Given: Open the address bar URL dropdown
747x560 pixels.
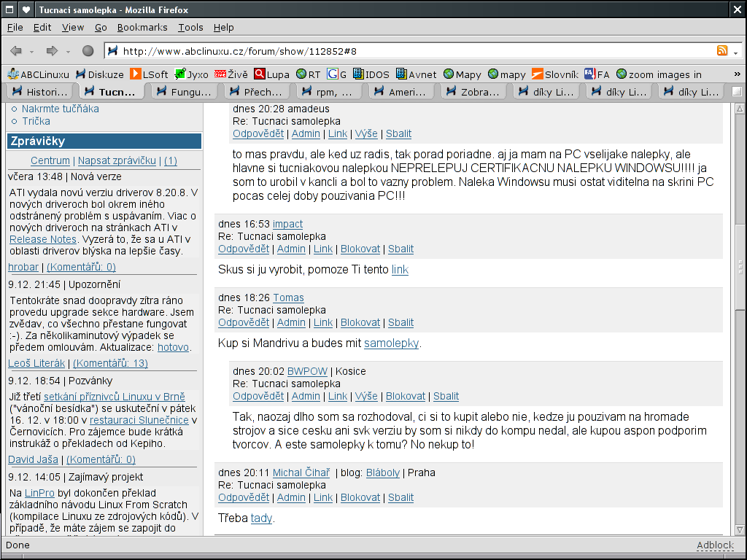Looking at the screenshot, I should tap(735, 52).
